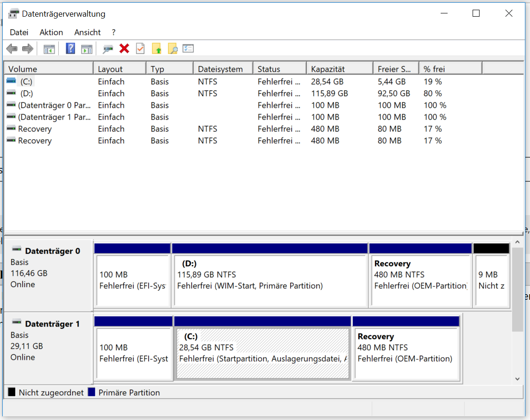Click the connect drive toolbar icon
Image resolution: width=530 pixels, height=420 pixels.
(x=108, y=49)
